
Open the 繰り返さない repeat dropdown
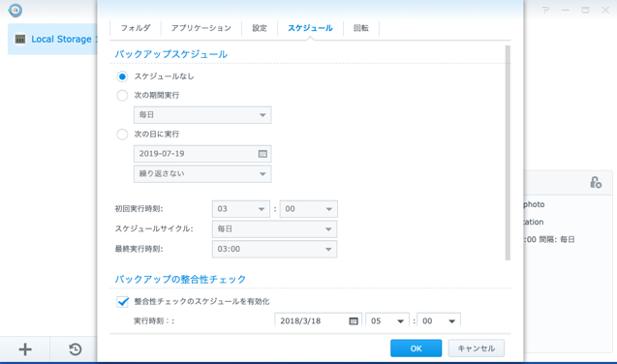[202, 173]
